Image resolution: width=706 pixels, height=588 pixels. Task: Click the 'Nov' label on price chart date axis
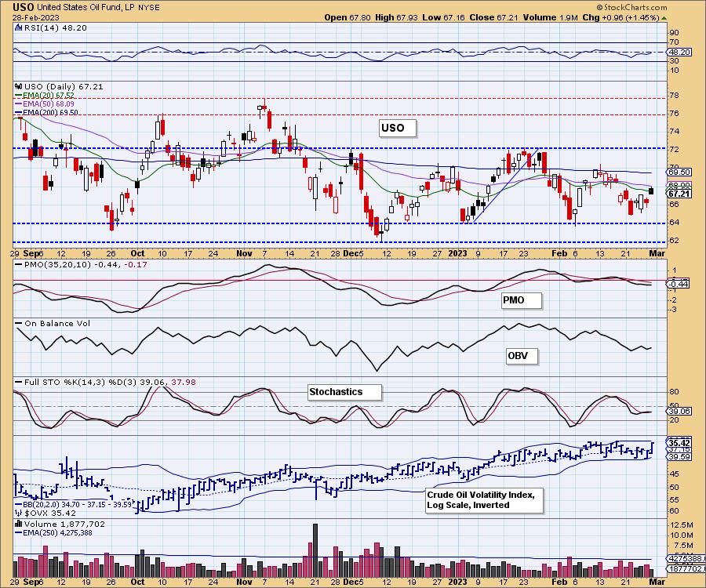click(245, 253)
